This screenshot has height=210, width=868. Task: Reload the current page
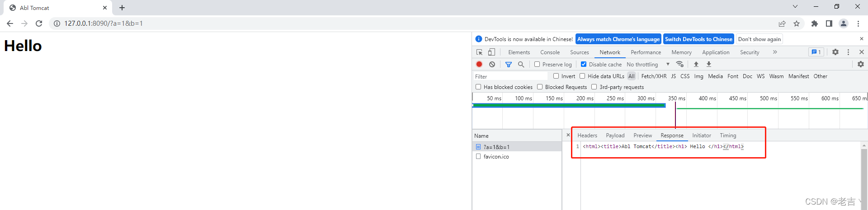pyautogui.click(x=39, y=23)
